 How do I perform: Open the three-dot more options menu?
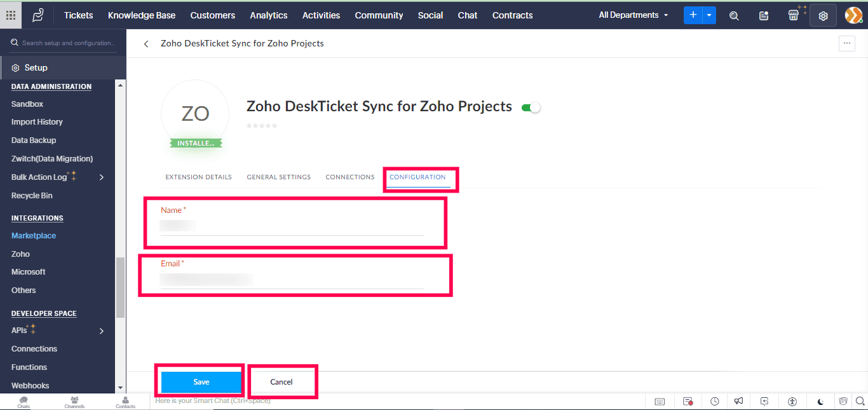(x=846, y=43)
